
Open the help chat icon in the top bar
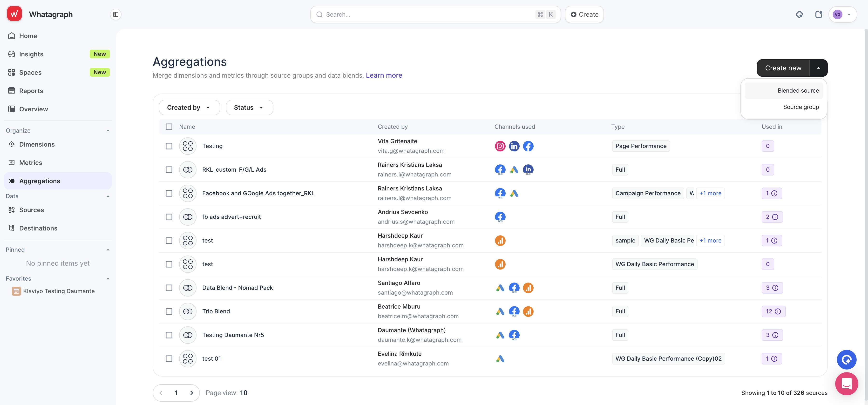[x=799, y=14]
